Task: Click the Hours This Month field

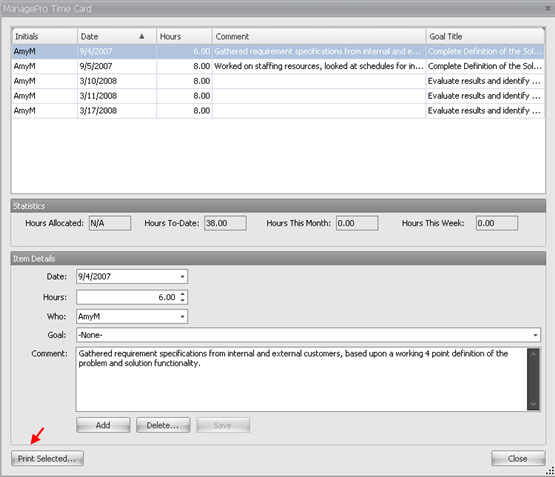Action: 357,223
